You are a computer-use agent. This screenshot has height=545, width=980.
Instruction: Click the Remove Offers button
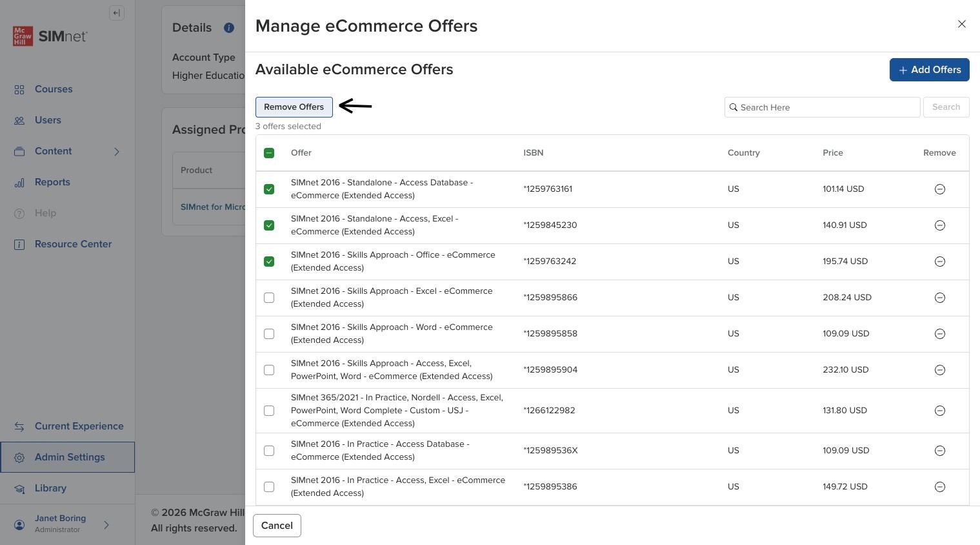294,107
